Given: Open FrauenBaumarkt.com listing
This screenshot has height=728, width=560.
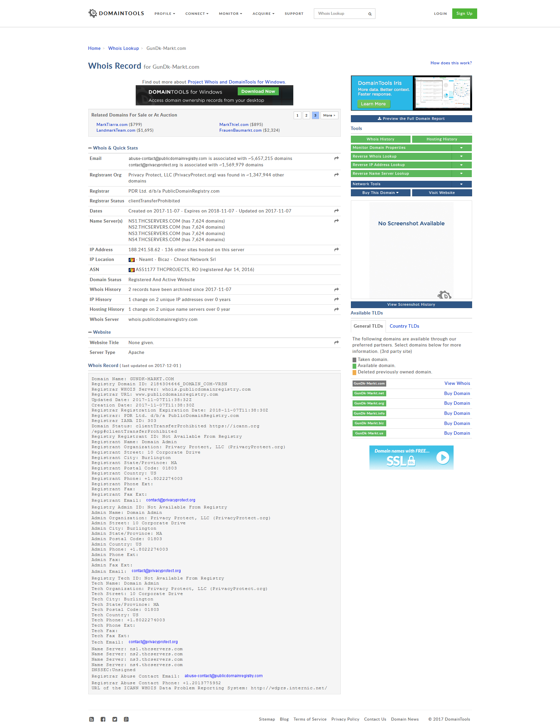Looking at the screenshot, I should tap(240, 130).
